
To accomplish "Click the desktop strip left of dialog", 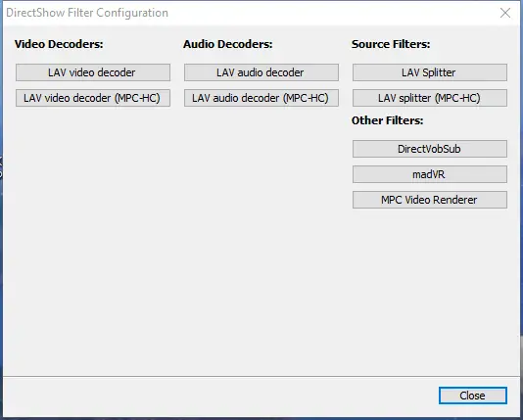I will (1, 233).
